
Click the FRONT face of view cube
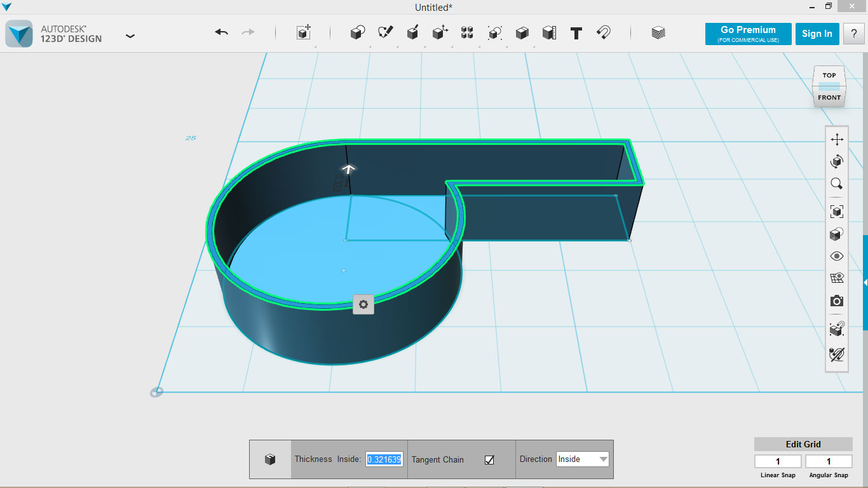click(829, 98)
